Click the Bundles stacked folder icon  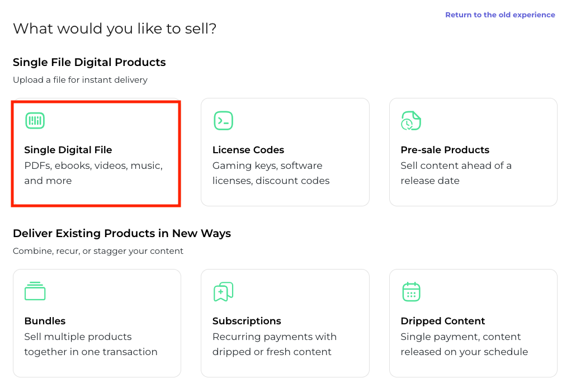[35, 291]
